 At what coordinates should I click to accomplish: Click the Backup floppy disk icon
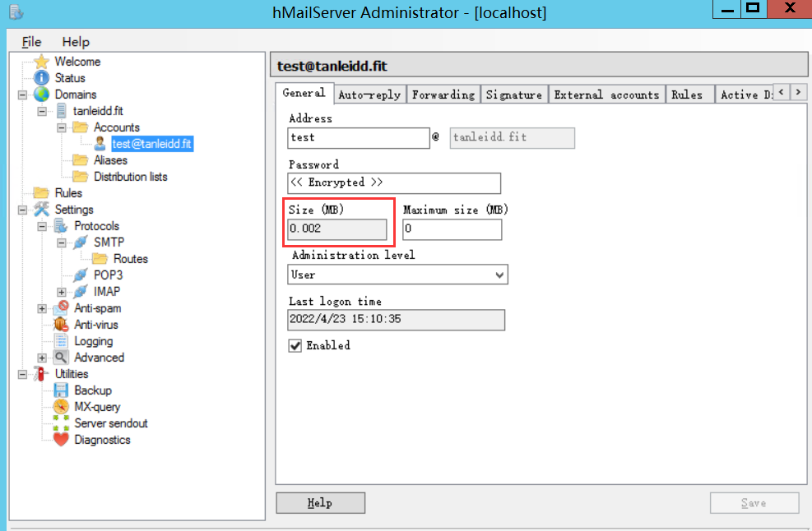(61, 390)
